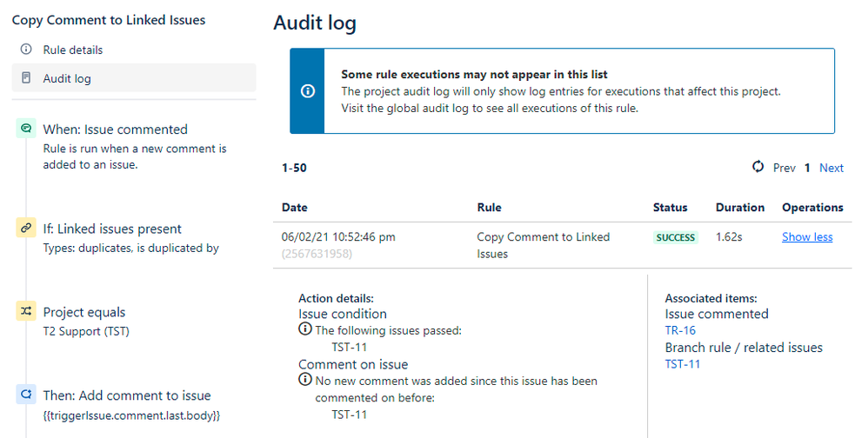Select the Linked issues present link icon
868x438 pixels.
point(26,228)
